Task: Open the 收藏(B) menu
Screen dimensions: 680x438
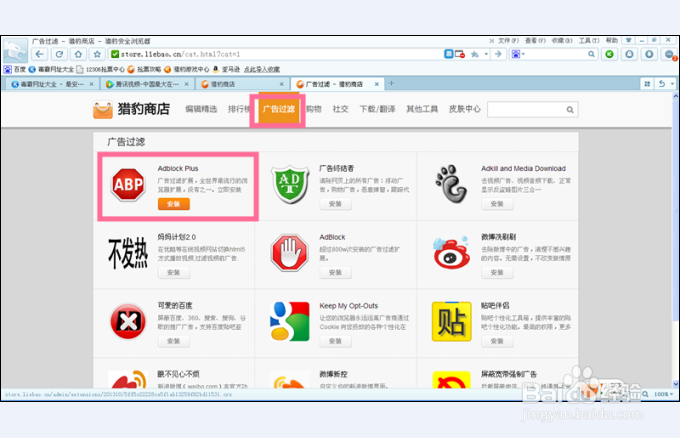Action: point(562,41)
